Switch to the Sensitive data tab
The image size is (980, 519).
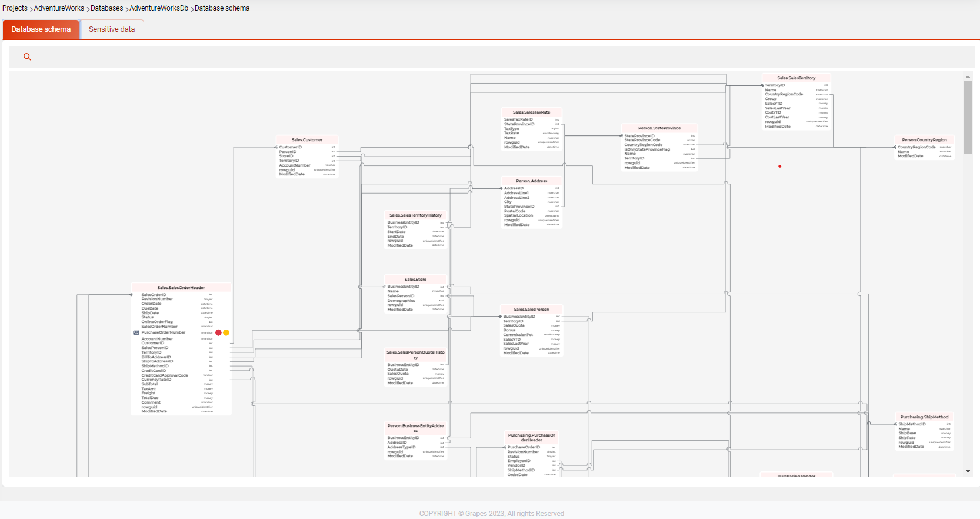tap(112, 29)
